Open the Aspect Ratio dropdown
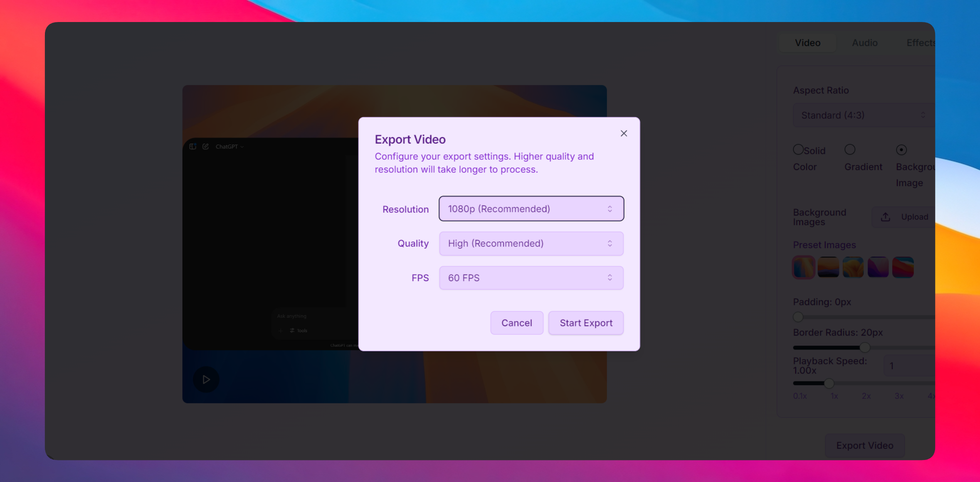The image size is (980, 482). (x=864, y=115)
